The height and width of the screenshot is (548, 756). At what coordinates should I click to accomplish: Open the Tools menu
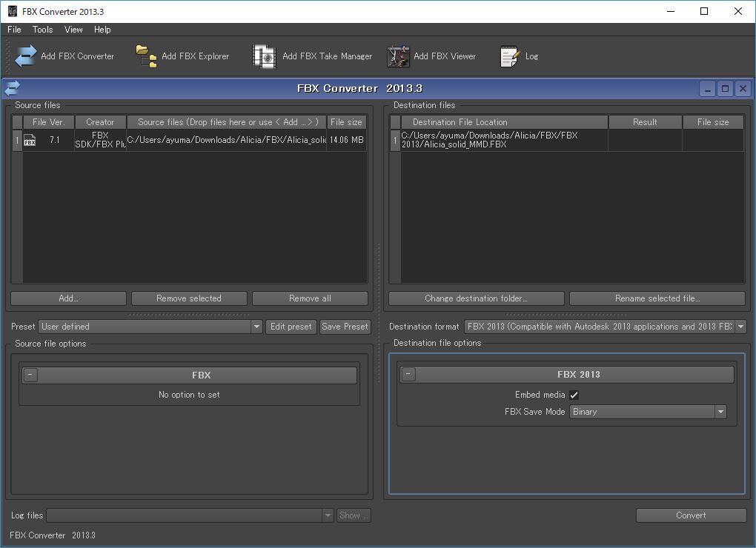click(x=42, y=30)
